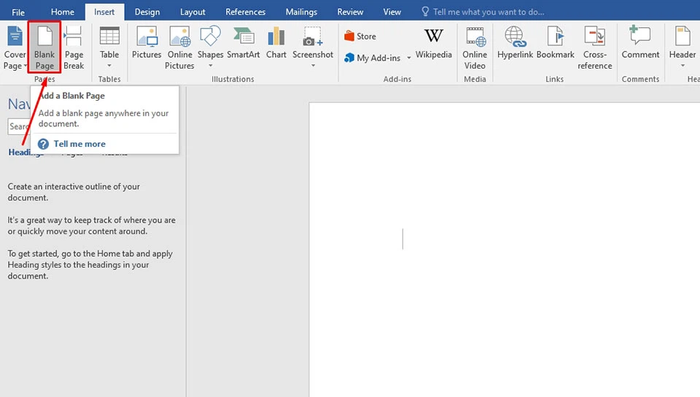Screen dimensions: 700x397
Task: Switch to the Design tab
Action: 147,12
